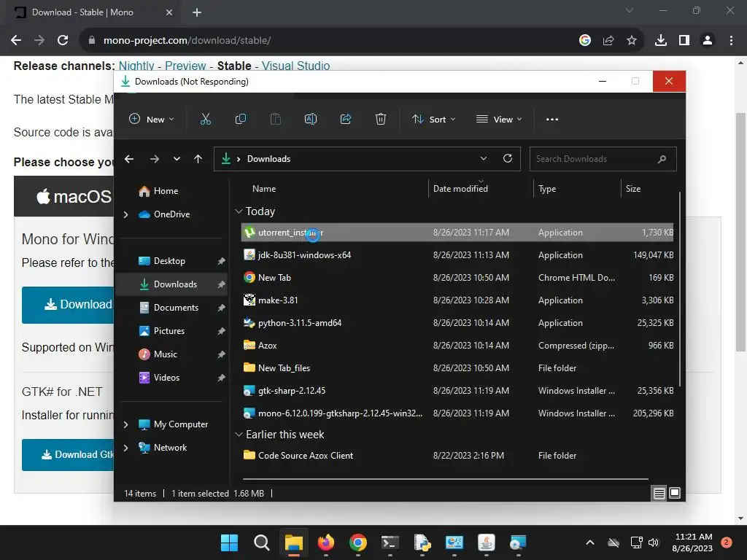
Task: Open the Visual Studio release channel link
Action: pos(295,66)
